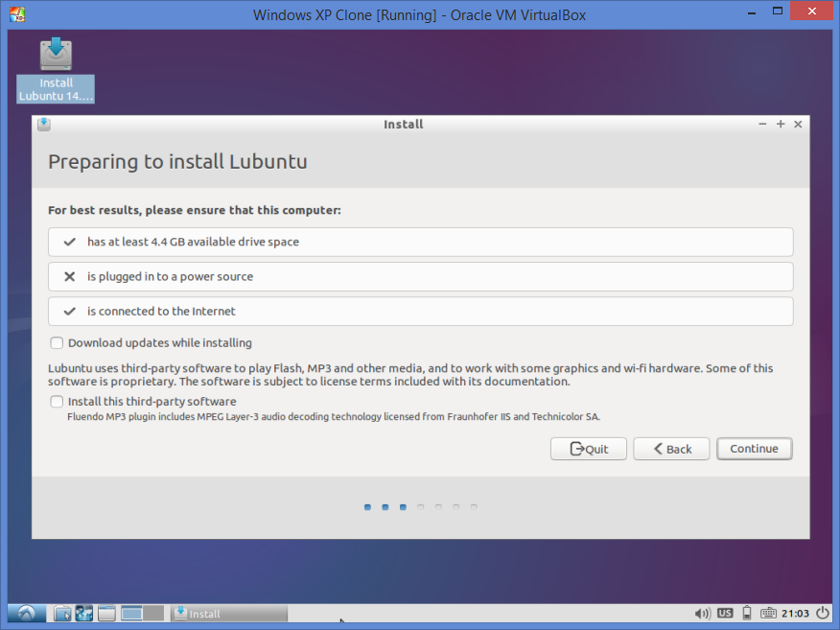The height and width of the screenshot is (630, 840).
Task: Open the web browser launcher in the panel
Action: point(84,614)
